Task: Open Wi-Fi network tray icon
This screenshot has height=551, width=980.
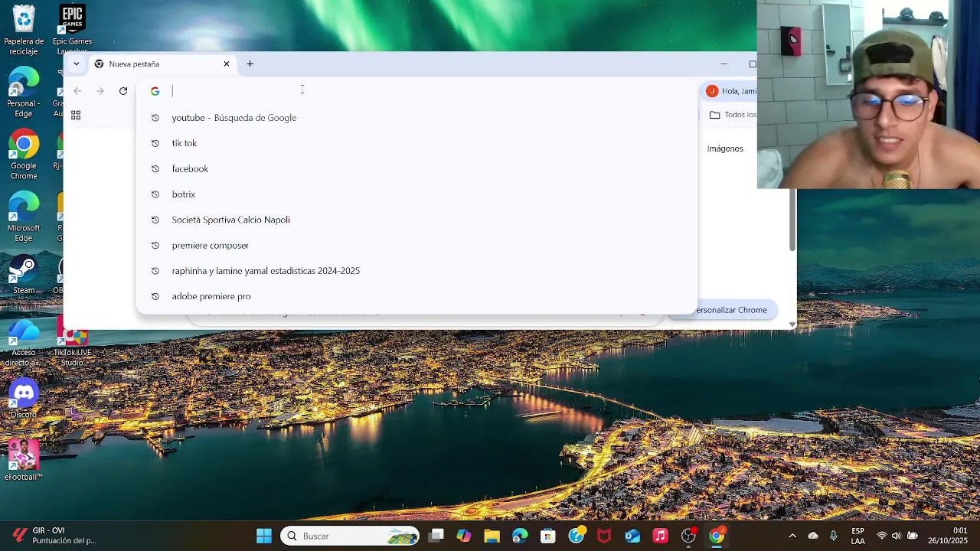Action: coord(882,536)
